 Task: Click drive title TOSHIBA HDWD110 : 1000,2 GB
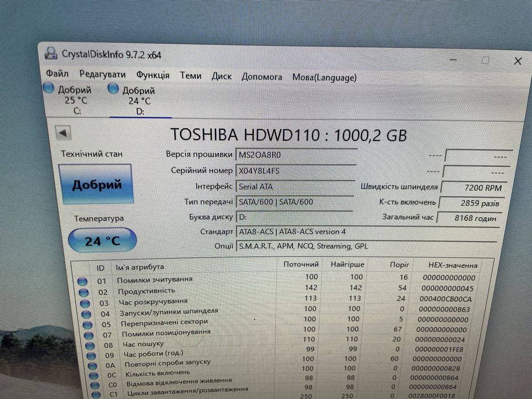pos(288,135)
